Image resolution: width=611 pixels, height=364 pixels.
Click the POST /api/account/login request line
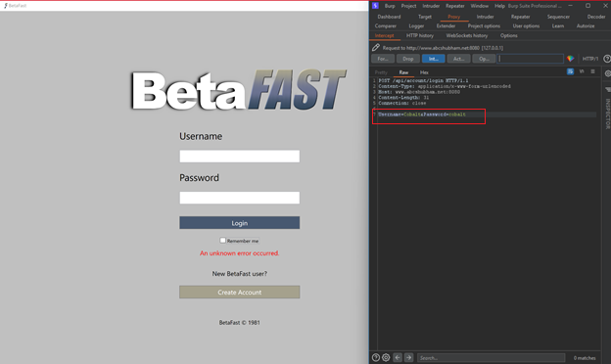coord(423,80)
